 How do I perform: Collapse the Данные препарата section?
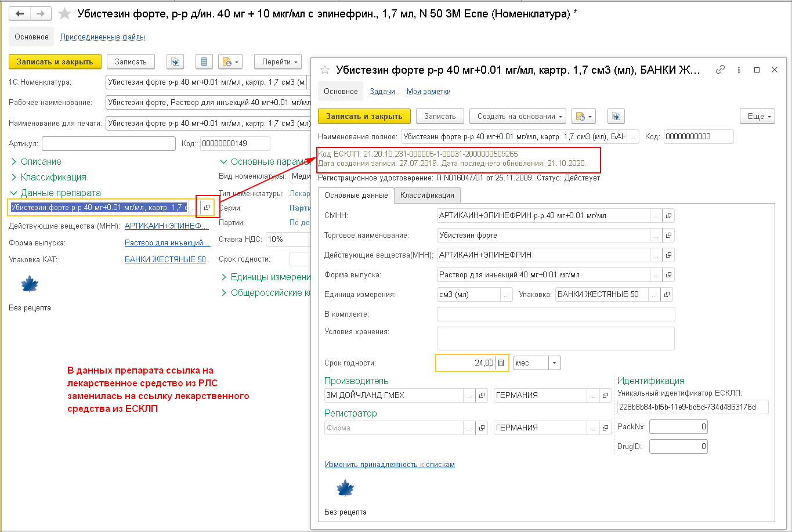tap(56, 193)
